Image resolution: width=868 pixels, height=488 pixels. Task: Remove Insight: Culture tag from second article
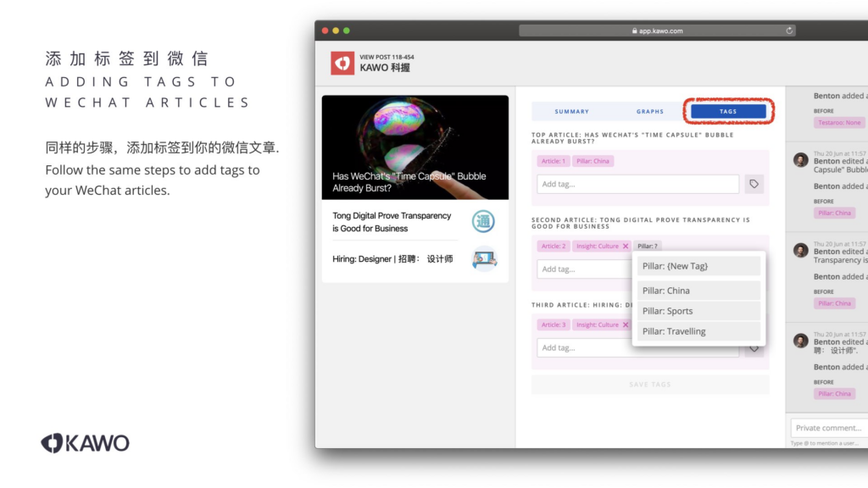626,247
